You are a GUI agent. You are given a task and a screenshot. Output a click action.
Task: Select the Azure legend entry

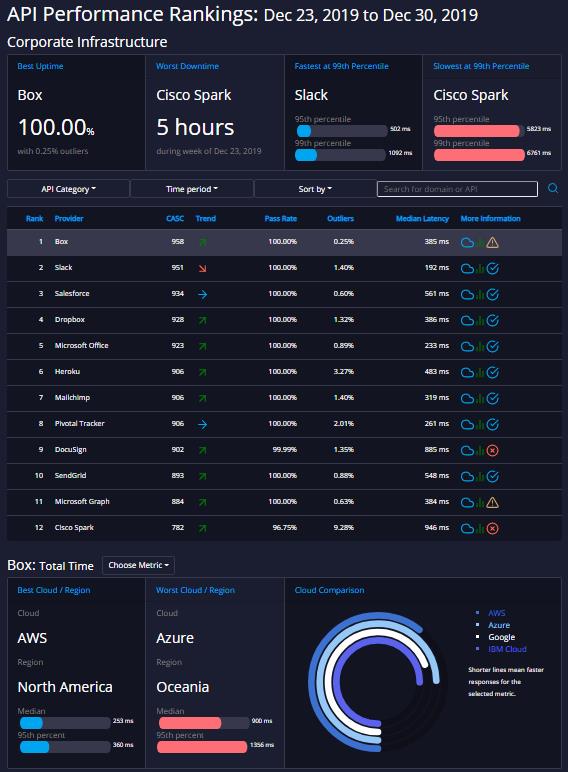[x=499, y=625]
